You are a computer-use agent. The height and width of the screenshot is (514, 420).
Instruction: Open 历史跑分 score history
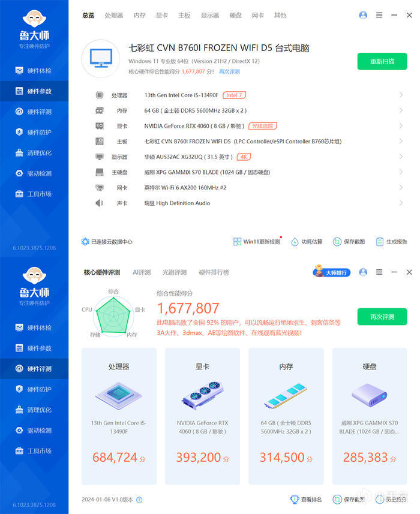click(x=391, y=500)
